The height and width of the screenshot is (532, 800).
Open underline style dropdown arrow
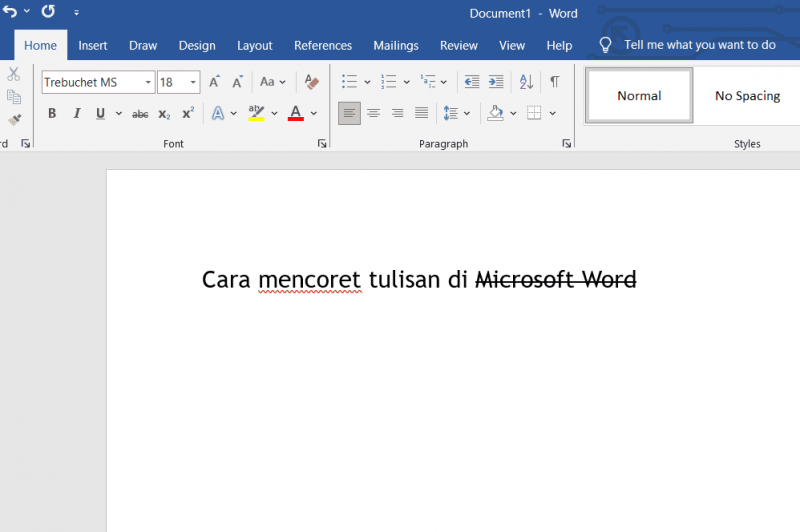pyautogui.click(x=118, y=113)
